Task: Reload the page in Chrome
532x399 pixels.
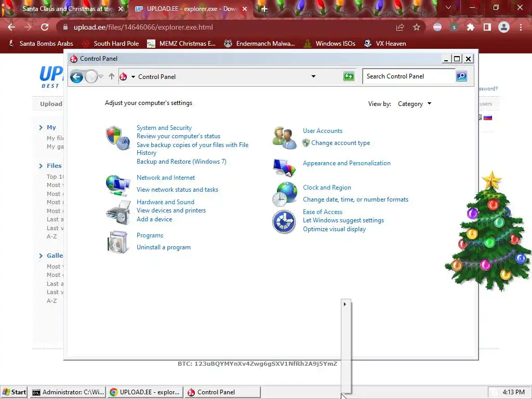Action: click(x=45, y=27)
